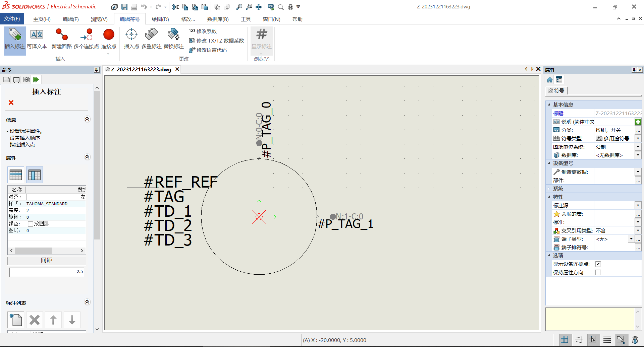The height and width of the screenshot is (347, 644).
Task: Select the translatable text (可译文本) tool
Action: tap(37, 39)
